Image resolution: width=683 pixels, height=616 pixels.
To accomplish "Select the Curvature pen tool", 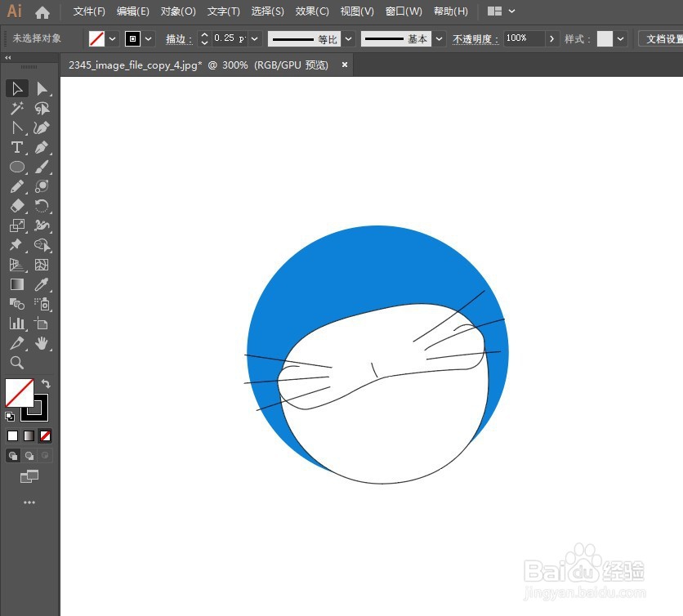I will pyautogui.click(x=42, y=127).
